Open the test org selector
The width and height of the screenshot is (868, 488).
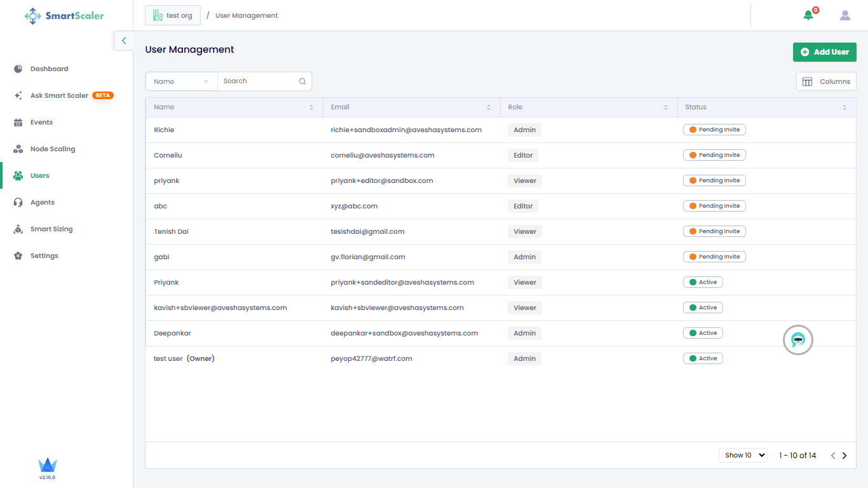173,15
